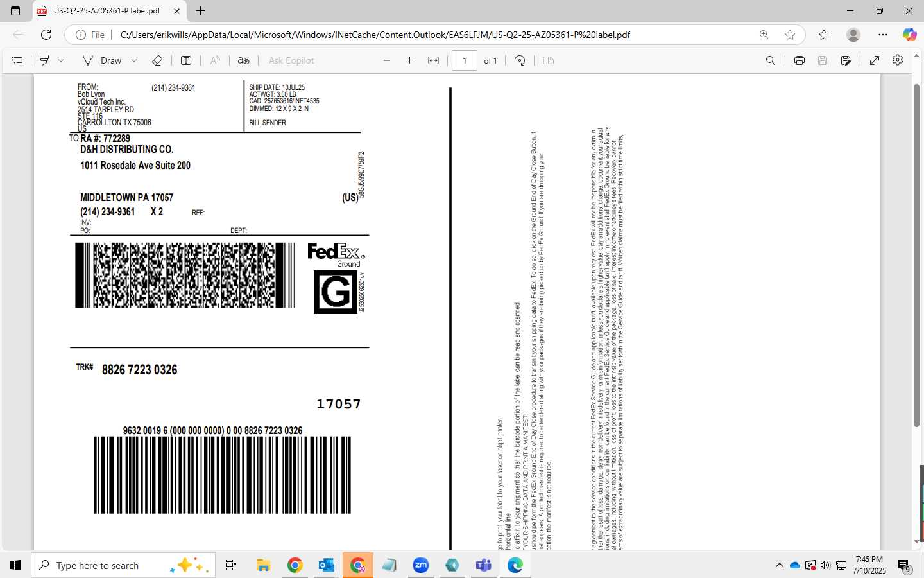Click the Save icon

click(823, 60)
